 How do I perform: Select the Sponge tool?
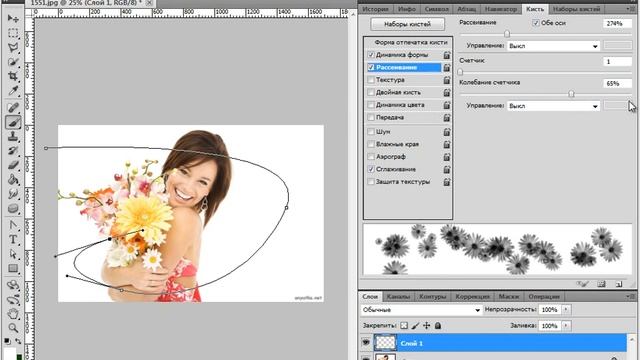tap(13, 209)
